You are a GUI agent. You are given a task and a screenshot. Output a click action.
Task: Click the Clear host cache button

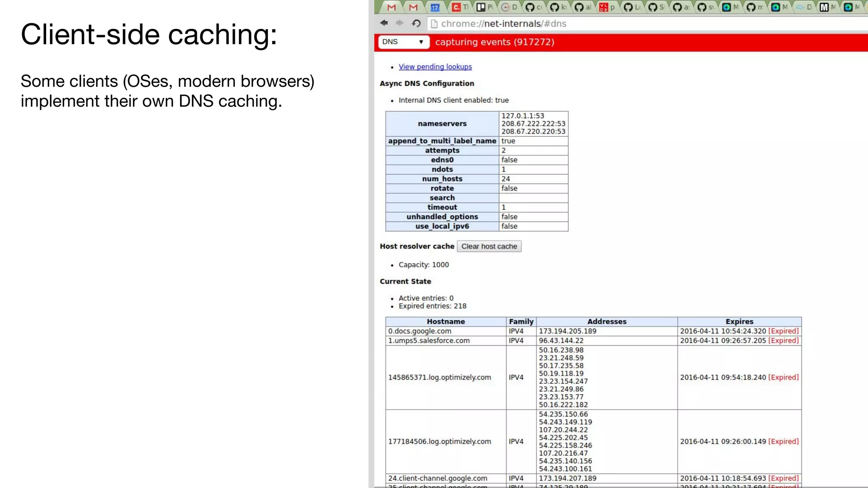click(x=489, y=246)
